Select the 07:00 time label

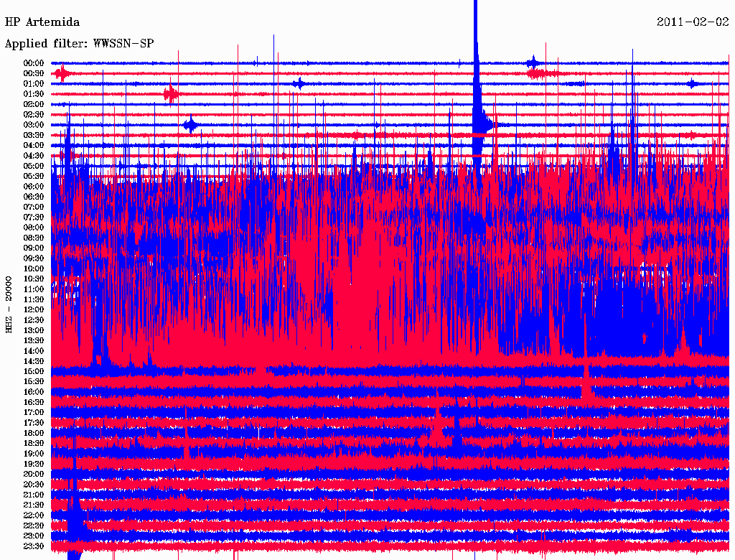[34, 207]
